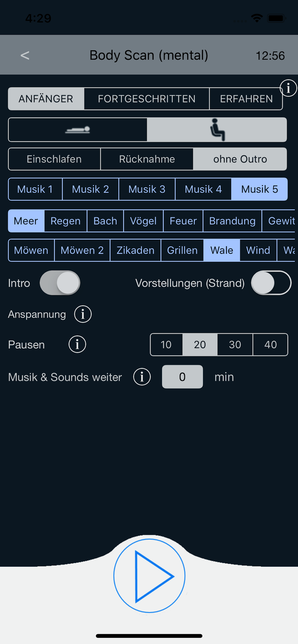298x644 pixels.
Task: Select pause length 30
Action: click(x=235, y=345)
